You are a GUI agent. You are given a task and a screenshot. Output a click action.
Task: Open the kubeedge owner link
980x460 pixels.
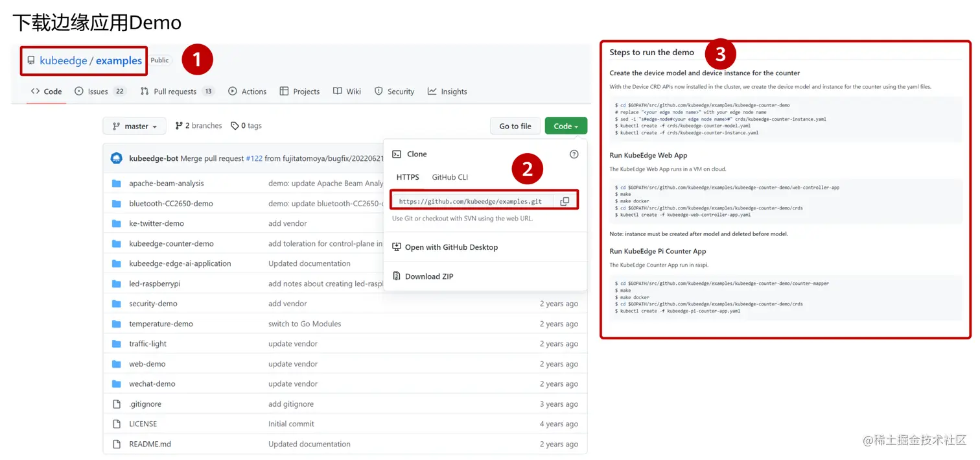[x=64, y=60]
